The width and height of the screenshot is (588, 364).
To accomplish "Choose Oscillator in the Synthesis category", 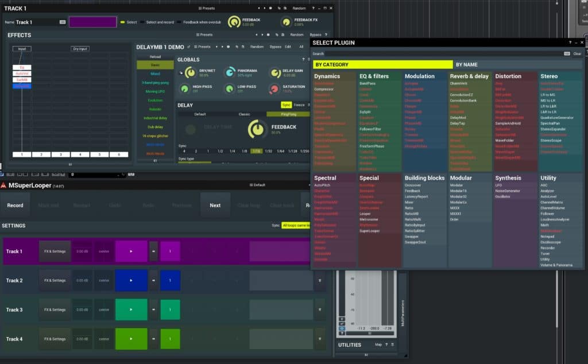I will [502, 196].
